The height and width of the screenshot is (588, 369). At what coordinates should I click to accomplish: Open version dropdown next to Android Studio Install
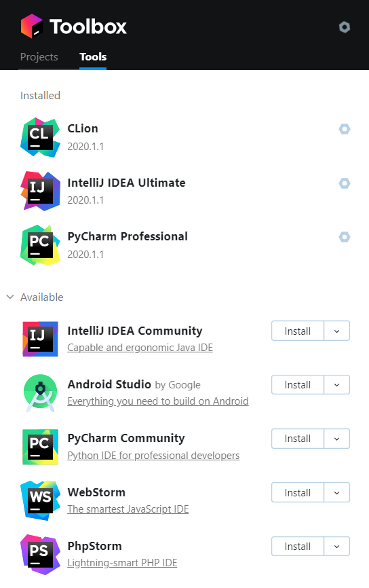pyautogui.click(x=336, y=385)
